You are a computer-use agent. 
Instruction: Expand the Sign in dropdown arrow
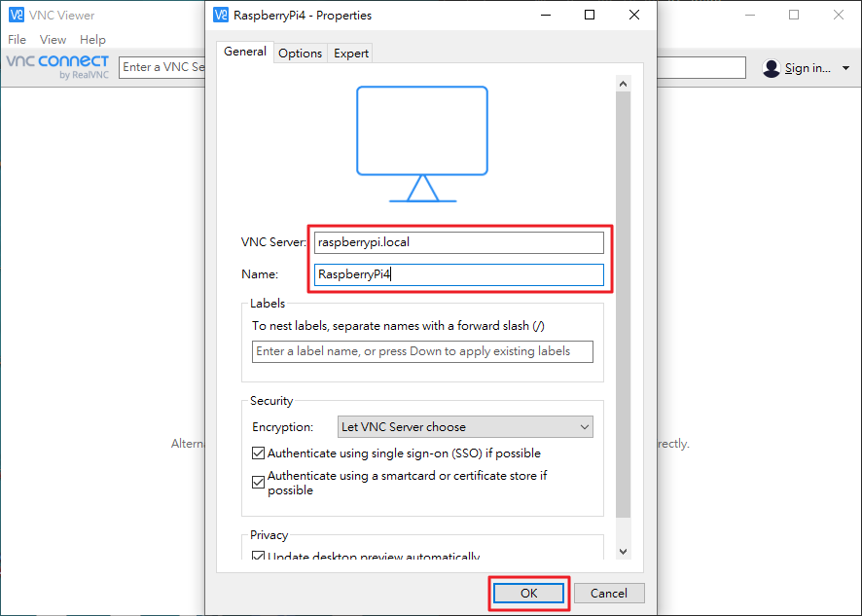click(846, 68)
